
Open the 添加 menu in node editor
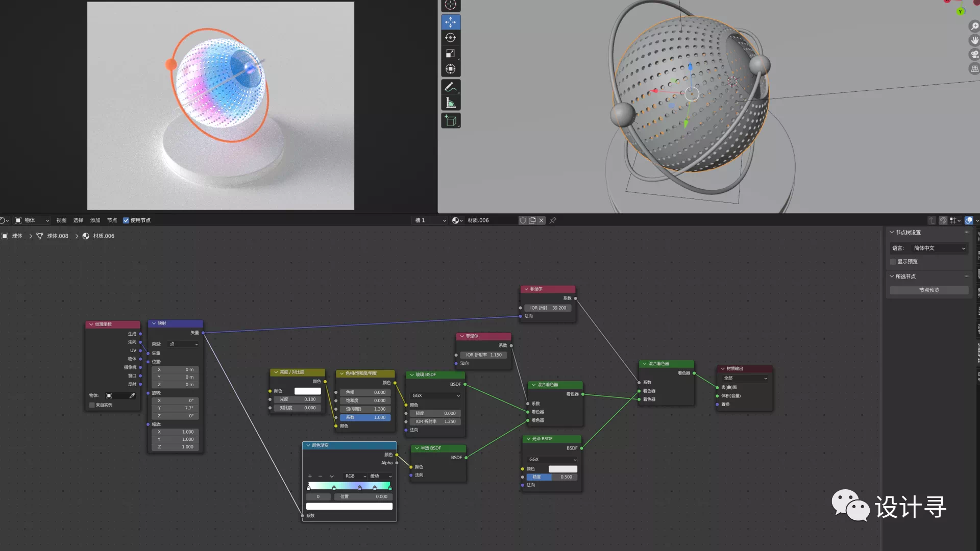[95, 220]
